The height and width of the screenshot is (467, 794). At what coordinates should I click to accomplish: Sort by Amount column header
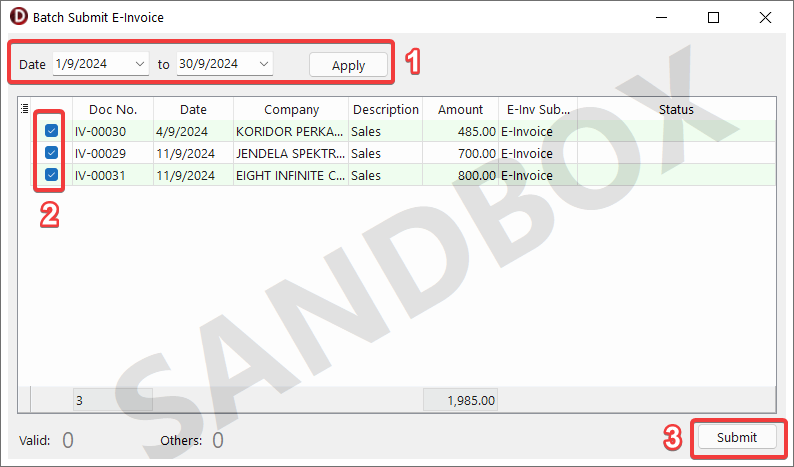[460, 109]
